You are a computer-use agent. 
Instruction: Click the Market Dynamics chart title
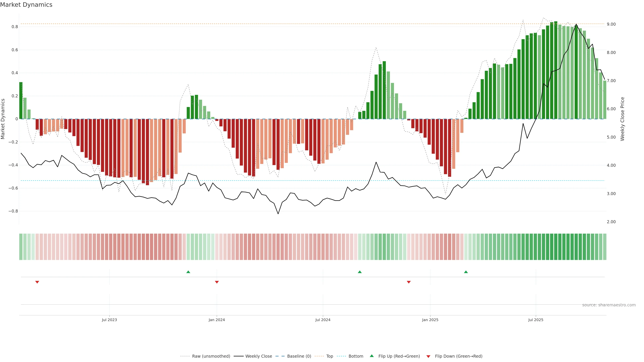coord(26,5)
